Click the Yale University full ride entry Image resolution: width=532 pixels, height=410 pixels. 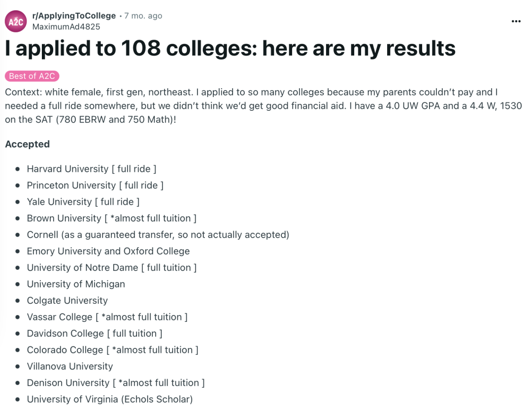(x=83, y=202)
